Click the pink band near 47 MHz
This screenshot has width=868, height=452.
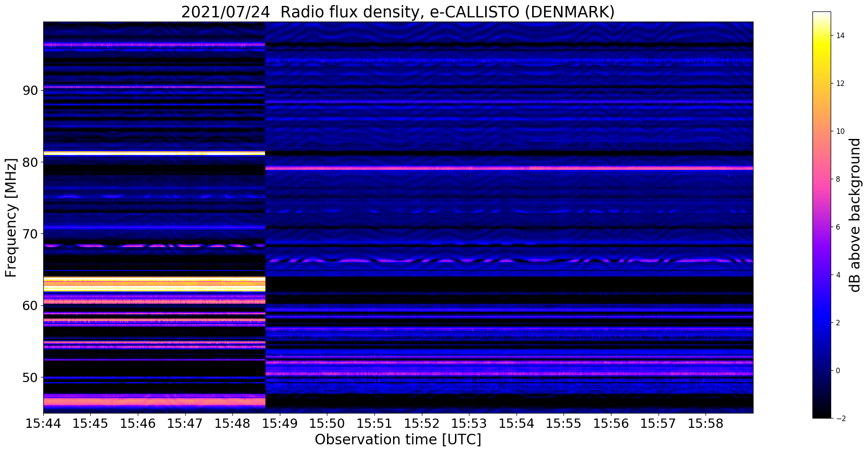click(x=154, y=401)
